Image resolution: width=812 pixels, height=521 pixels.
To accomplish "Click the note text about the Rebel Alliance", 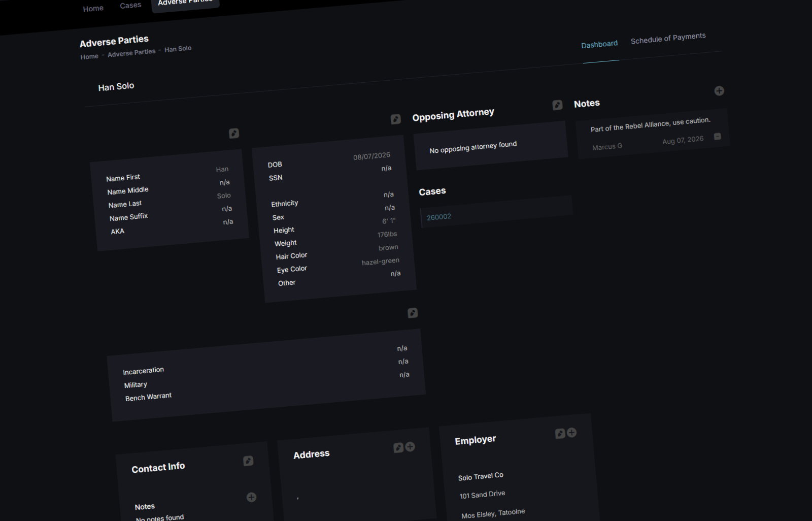I will tap(651, 124).
